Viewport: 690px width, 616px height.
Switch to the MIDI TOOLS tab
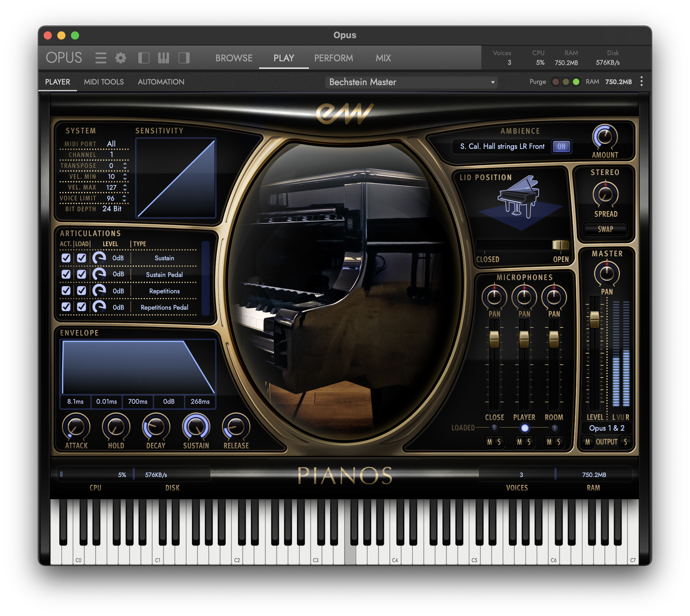click(104, 82)
